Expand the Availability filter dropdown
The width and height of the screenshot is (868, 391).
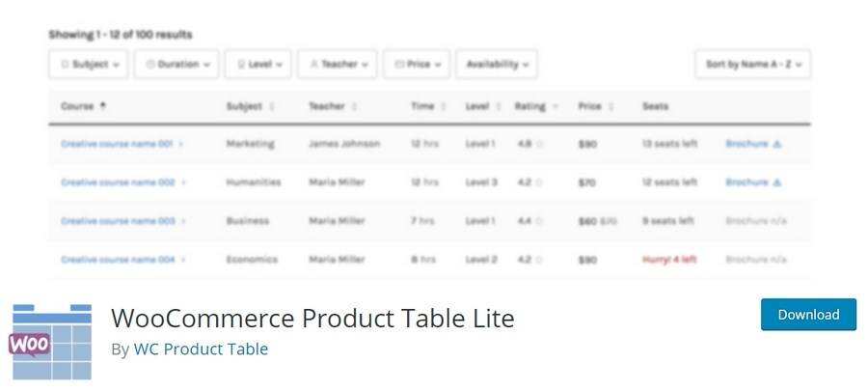(497, 65)
